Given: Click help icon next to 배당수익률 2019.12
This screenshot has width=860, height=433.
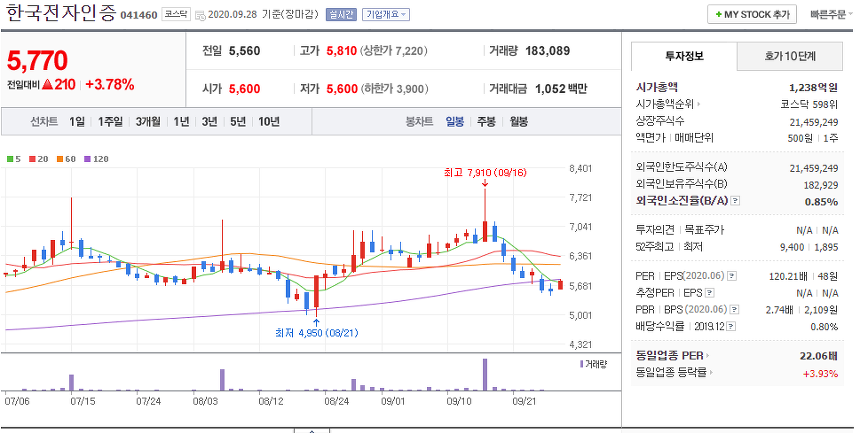Looking at the screenshot, I should (x=731, y=327).
